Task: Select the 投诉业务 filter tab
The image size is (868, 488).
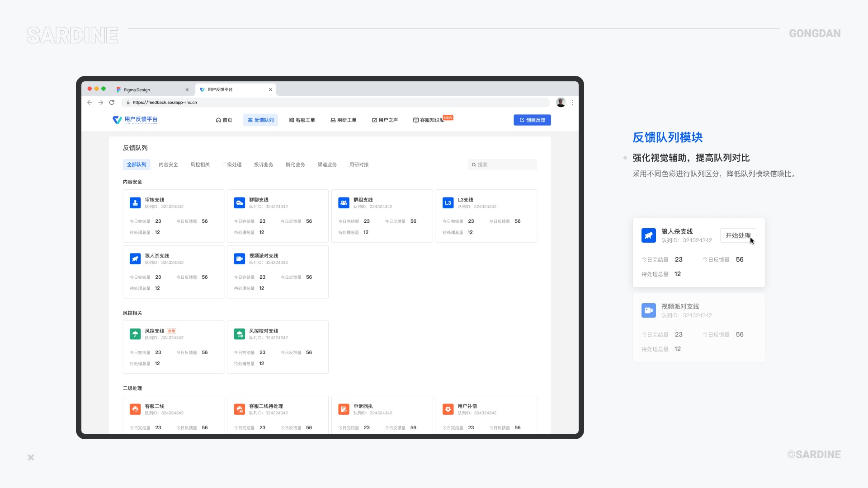Action: pos(264,165)
